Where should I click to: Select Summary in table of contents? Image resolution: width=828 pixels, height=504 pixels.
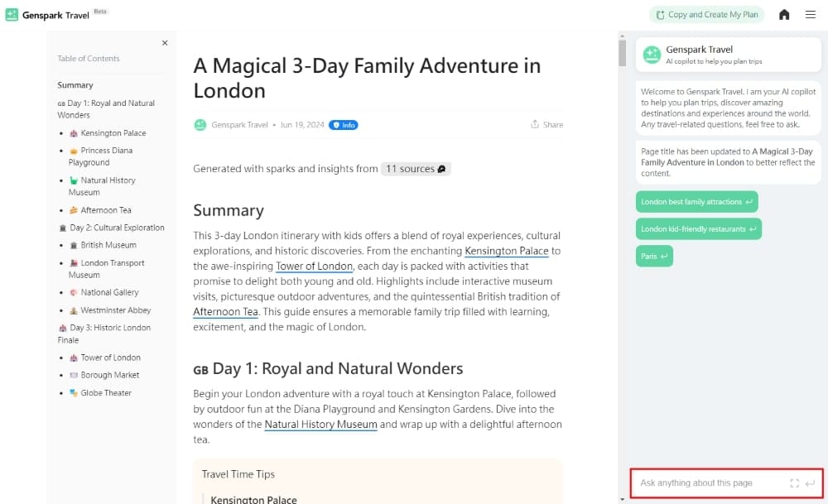[75, 85]
